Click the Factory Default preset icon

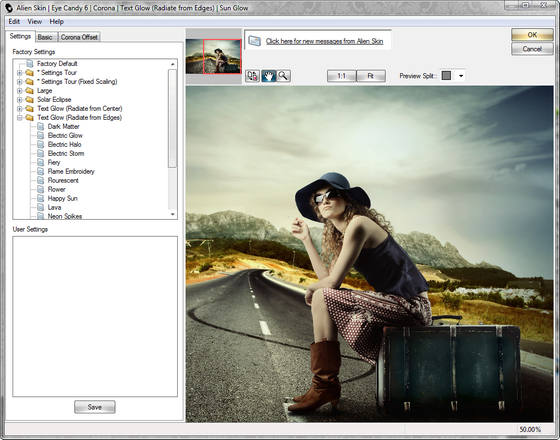(30, 64)
